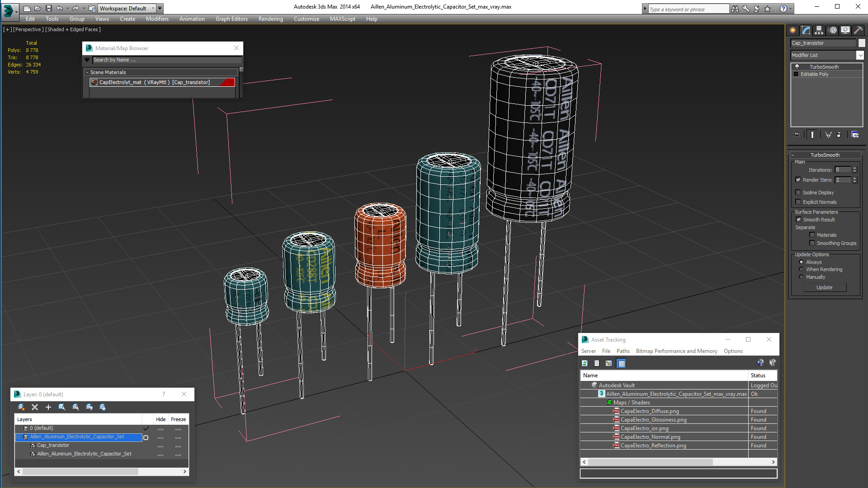Open Material/Map Browser options arrow
Image resolution: width=868 pixels, height=488 pixels.
point(87,60)
